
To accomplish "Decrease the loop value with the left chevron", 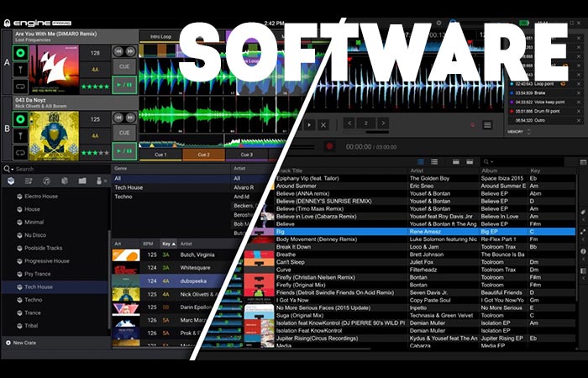I will point(349,123).
